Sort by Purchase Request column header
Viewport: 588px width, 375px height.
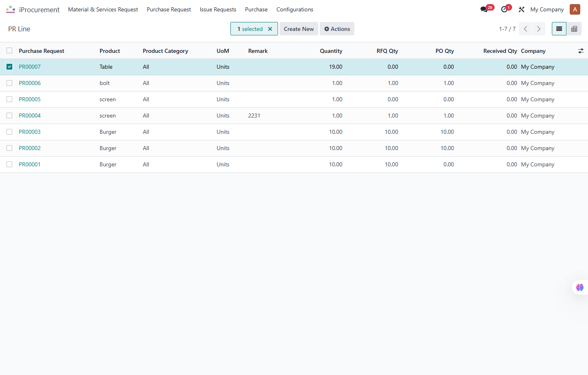pyautogui.click(x=41, y=51)
